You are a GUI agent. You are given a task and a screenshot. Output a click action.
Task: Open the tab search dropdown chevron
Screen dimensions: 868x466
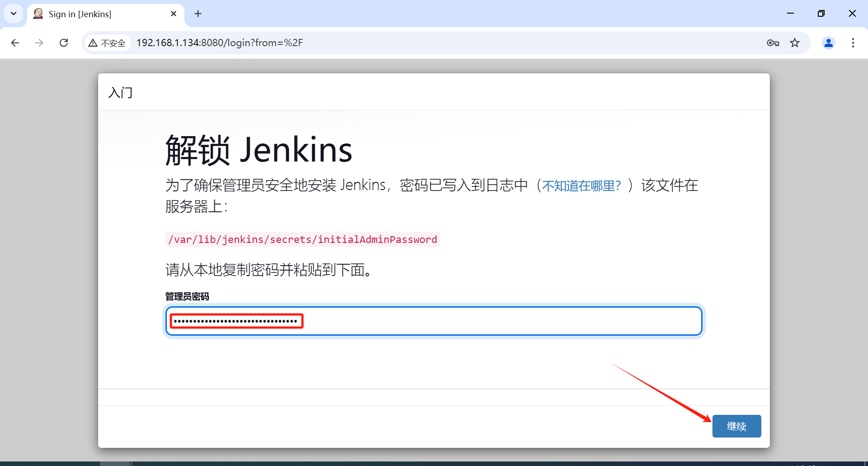(x=14, y=14)
